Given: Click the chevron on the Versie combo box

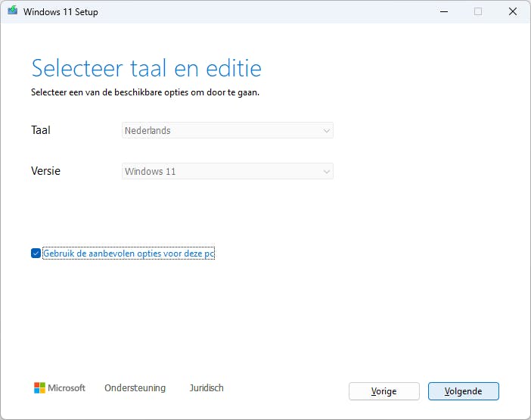Looking at the screenshot, I should pos(326,172).
